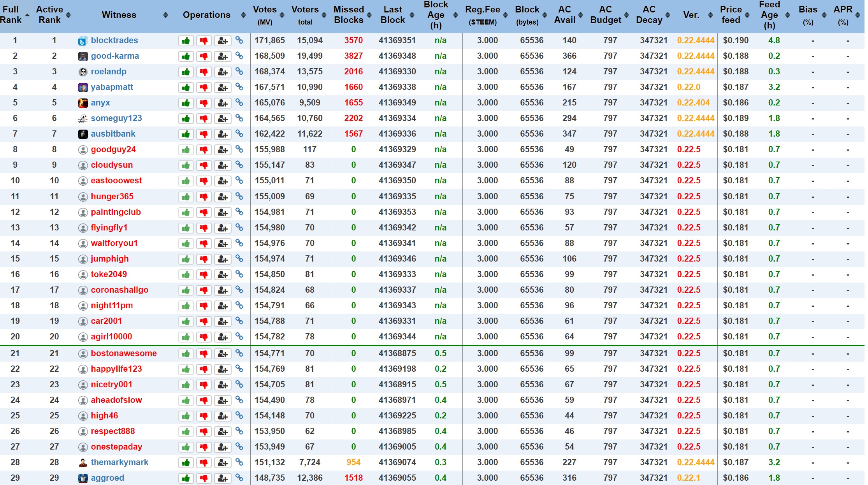Click the Last Block column header
Screen dimensions: 868x485
[x=392, y=15]
